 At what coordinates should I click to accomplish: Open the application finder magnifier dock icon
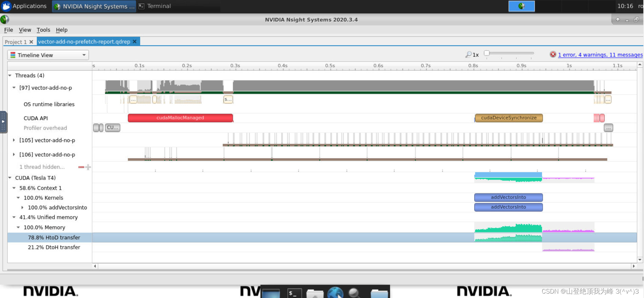click(354, 293)
